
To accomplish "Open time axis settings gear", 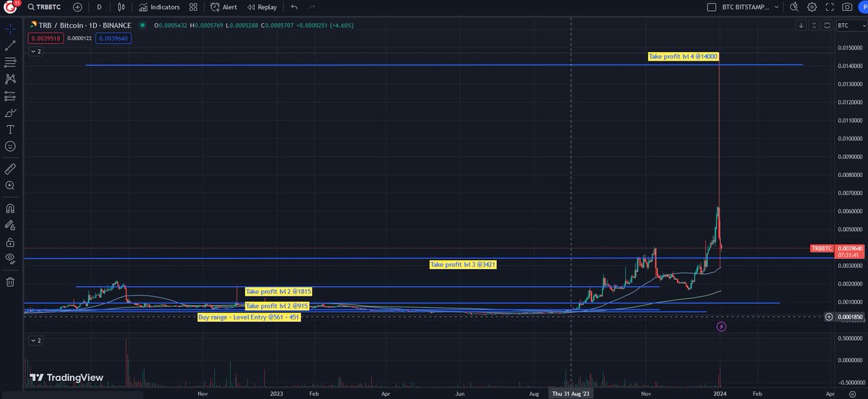I will 852,395.
